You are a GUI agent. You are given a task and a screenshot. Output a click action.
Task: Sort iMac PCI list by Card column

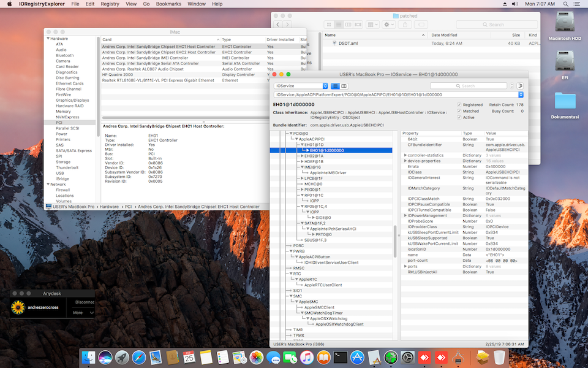160,39
